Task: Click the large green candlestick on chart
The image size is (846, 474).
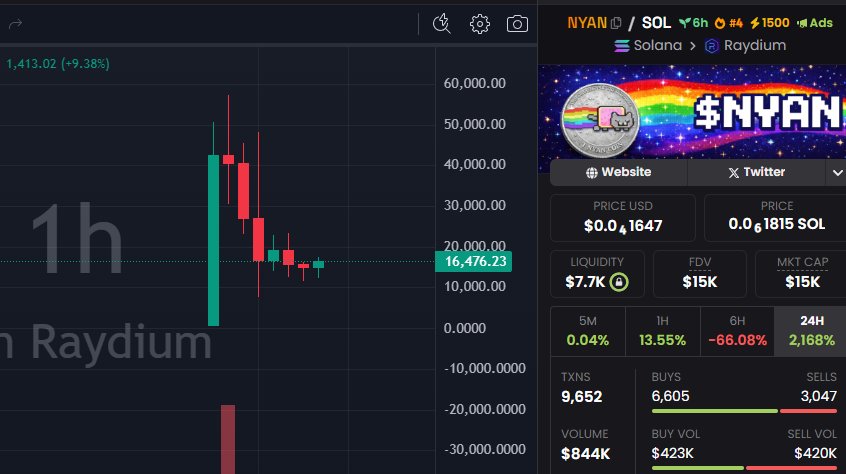Action: tap(214, 240)
